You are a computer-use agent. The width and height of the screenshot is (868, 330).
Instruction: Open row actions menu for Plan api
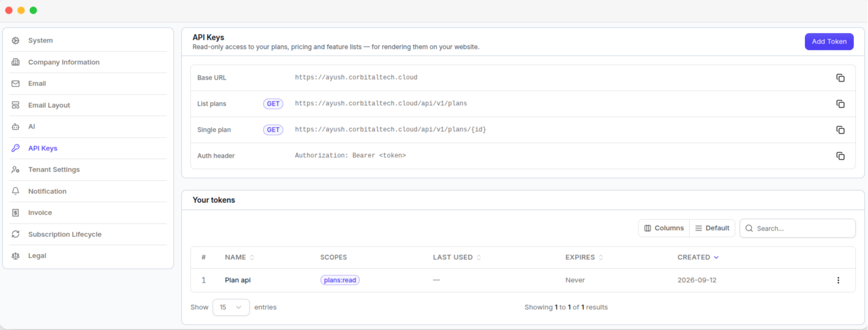(x=838, y=280)
